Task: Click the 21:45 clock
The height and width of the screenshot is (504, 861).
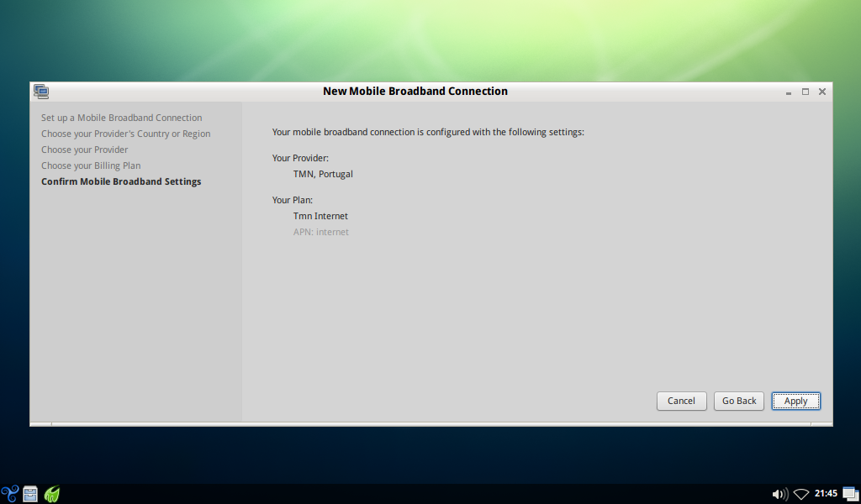Action: pos(826,494)
